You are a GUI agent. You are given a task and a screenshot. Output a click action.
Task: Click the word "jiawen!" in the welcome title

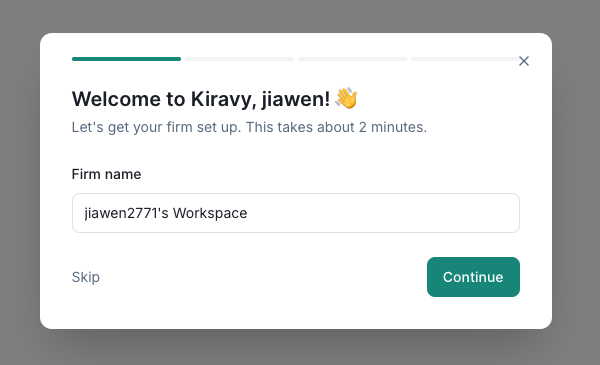[x=296, y=99]
